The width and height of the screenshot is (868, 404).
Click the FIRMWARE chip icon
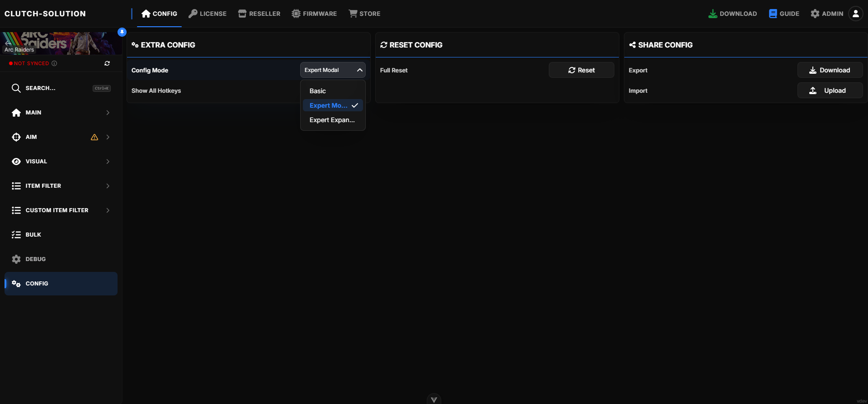coord(296,14)
